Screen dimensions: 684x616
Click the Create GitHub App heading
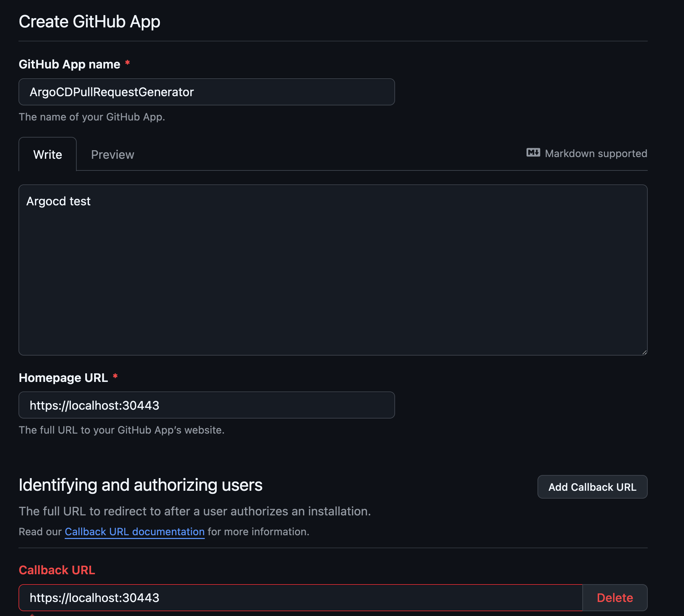click(89, 22)
